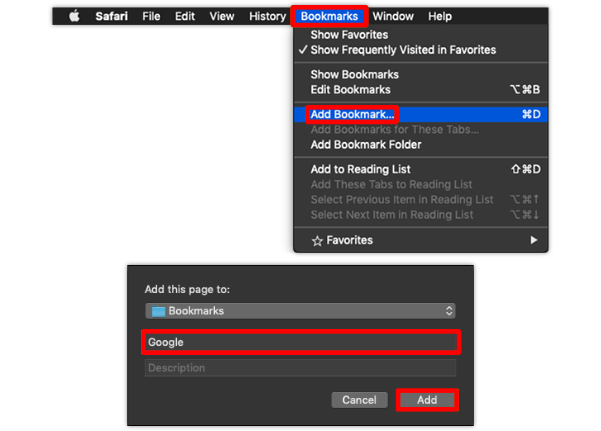Click Add These Tabs to Reading List
The width and height of the screenshot is (601, 431).
coord(421,184)
